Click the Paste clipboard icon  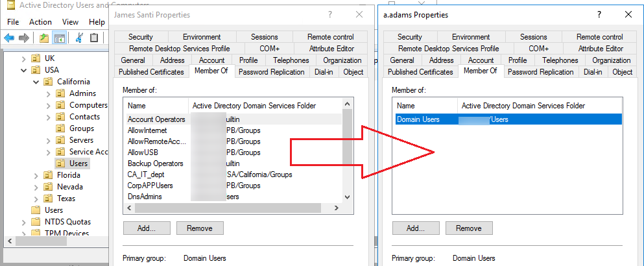click(x=94, y=38)
